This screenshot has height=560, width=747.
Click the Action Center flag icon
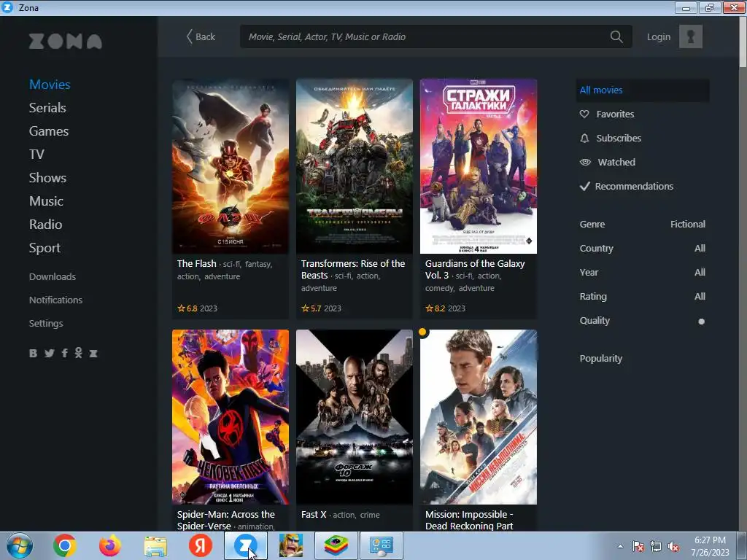[x=638, y=547]
